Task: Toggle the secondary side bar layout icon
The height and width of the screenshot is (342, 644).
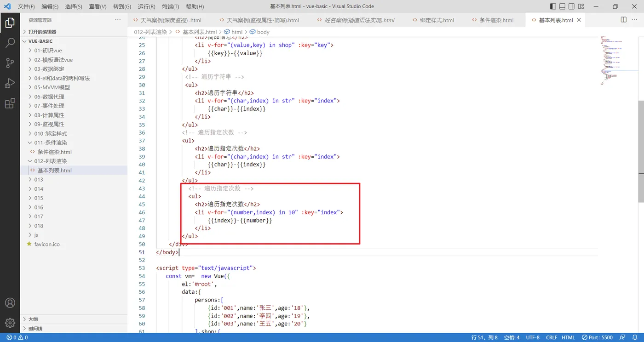Action: [x=571, y=6]
